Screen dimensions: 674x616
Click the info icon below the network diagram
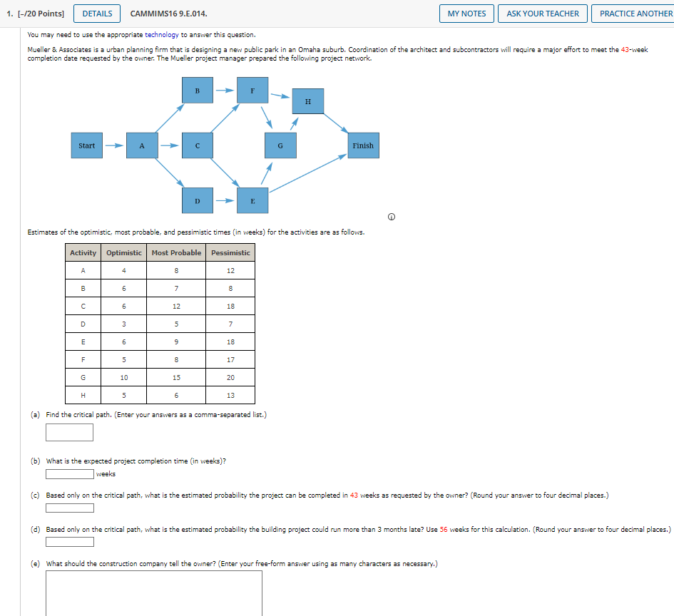(x=391, y=217)
